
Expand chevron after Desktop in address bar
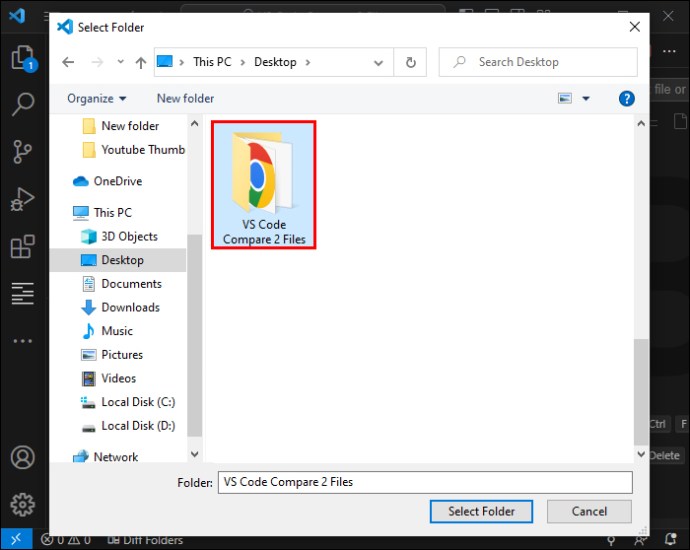(308, 62)
